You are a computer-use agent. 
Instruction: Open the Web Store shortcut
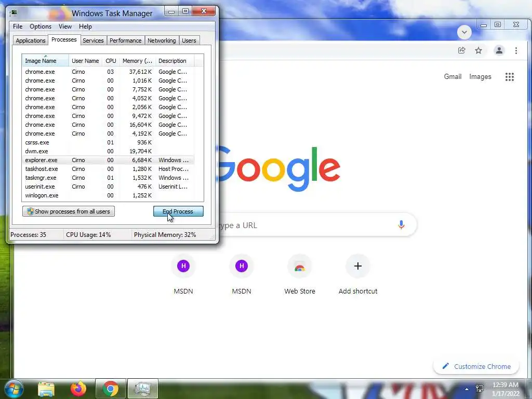tap(300, 275)
